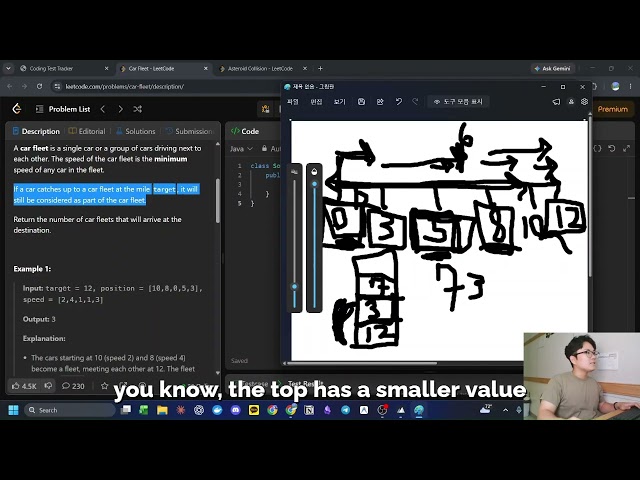Open the 230 comments
Image resolution: width=640 pixels, height=480 pixels.
click(73, 386)
